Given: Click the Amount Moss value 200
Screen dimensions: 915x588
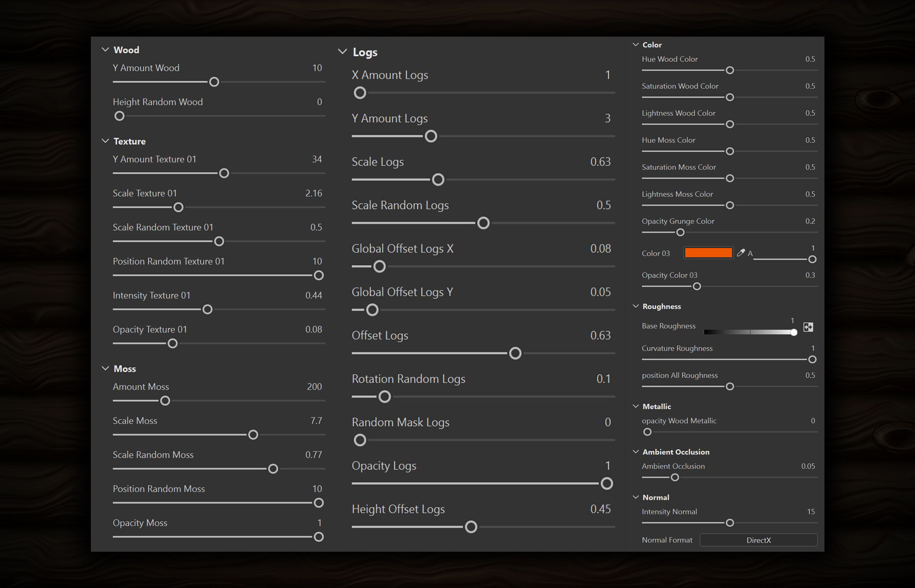Looking at the screenshot, I should click(314, 386).
